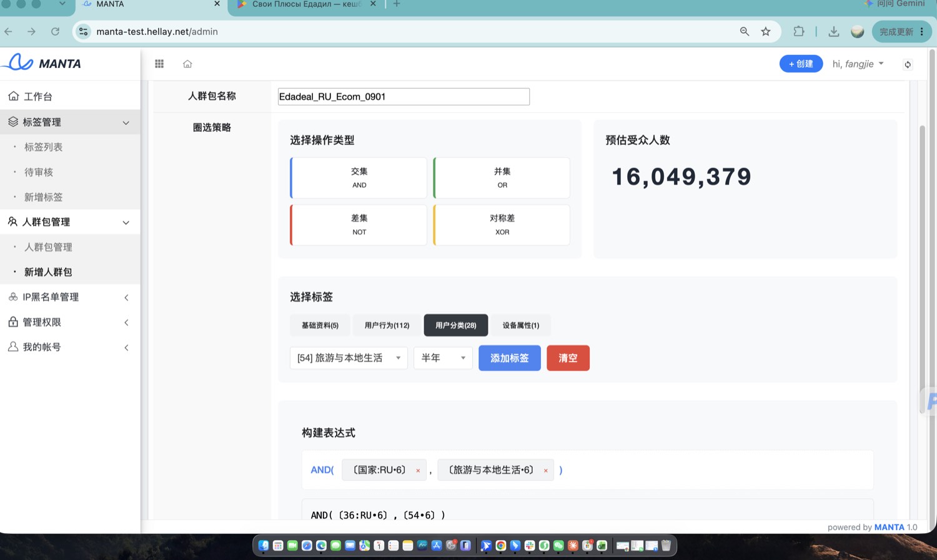Switch to the 用户分类(28) tab

pos(456,325)
